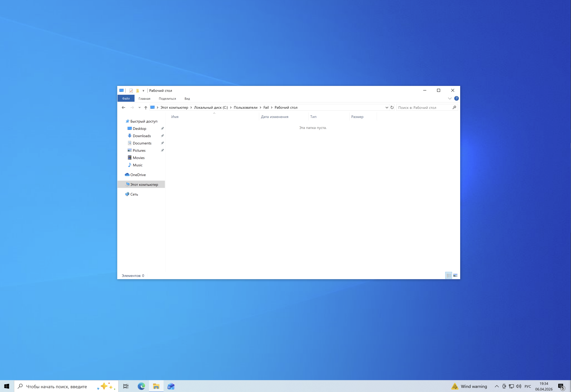Switch to Details view layout
Viewport: 571px width, 392px height.
coord(448,276)
